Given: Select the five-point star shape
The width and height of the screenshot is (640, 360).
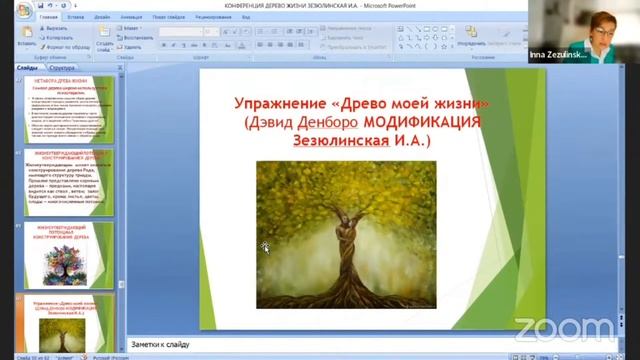Looking at the screenshot, I should point(444,47).
